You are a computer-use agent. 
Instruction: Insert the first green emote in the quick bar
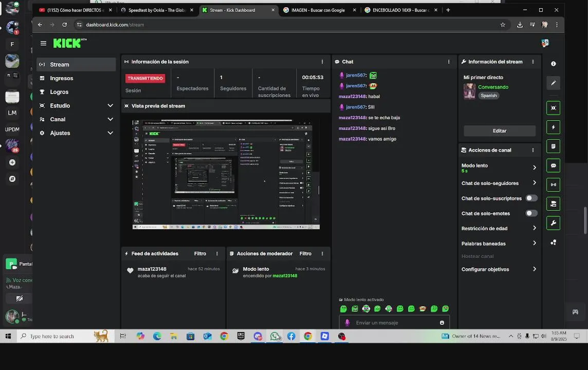pyautogui.click(x=343, y=309)
